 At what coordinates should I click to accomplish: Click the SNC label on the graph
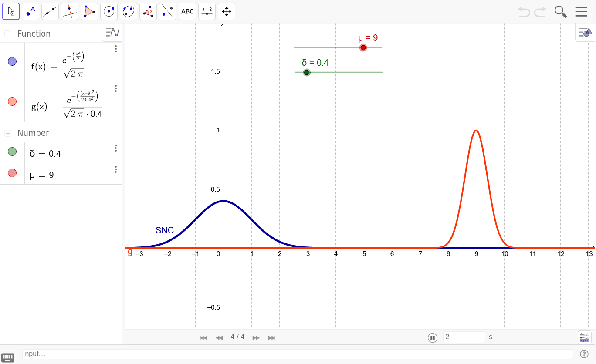tap(165, 230)
